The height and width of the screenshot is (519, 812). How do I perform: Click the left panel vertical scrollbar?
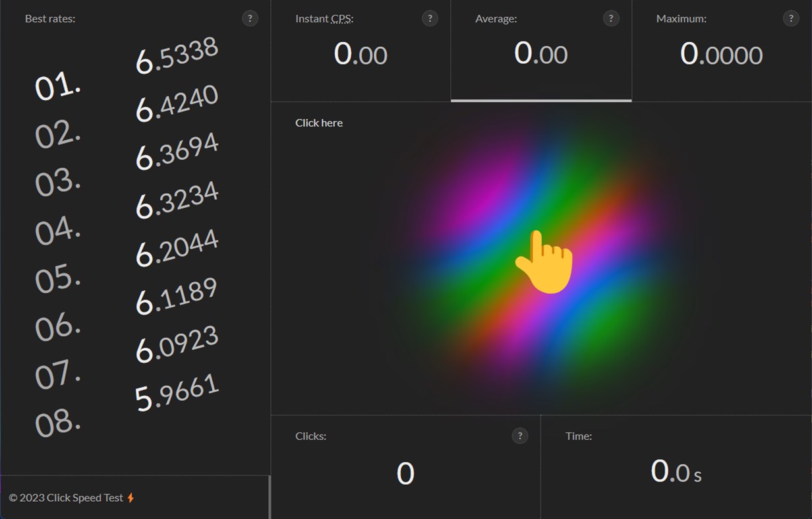(x=270, y=497)
